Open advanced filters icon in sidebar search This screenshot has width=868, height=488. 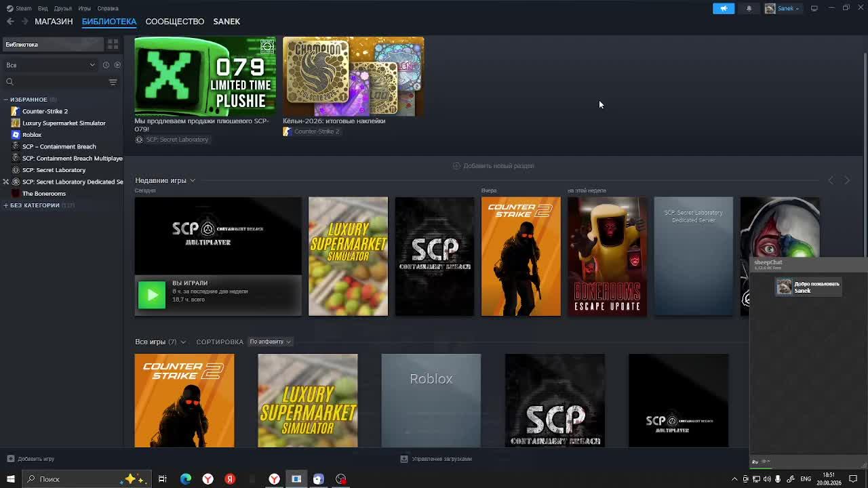(113, 82)
